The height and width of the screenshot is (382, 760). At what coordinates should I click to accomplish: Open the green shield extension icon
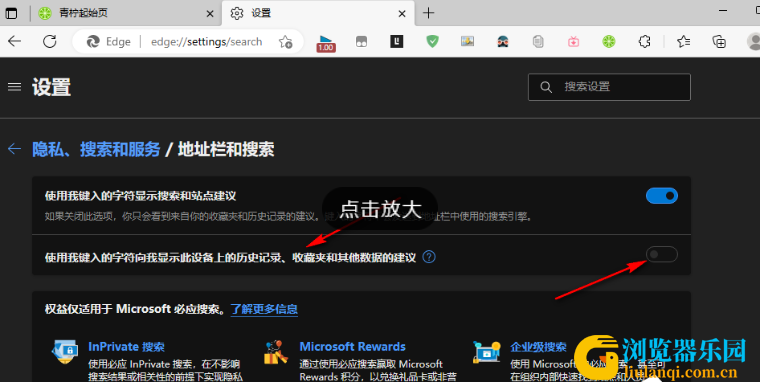click(432, 42)
